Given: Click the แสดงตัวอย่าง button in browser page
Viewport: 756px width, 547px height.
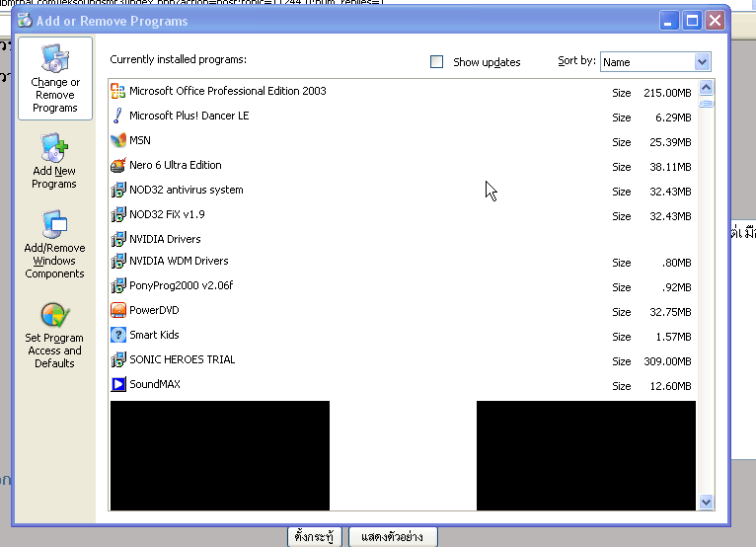Looking at the screenshot, I should point(393,537).
